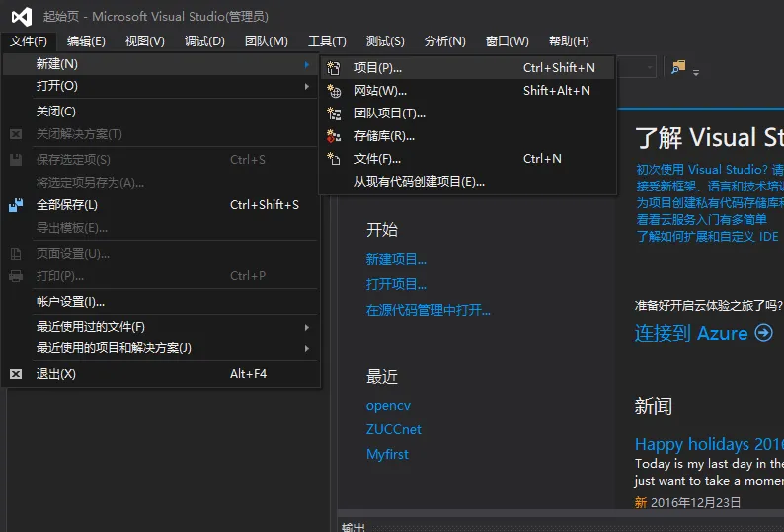This screenshot has width=784, height=532.
Task: Select 文件(F)... in the New submenu
Action: coord(467,159)
